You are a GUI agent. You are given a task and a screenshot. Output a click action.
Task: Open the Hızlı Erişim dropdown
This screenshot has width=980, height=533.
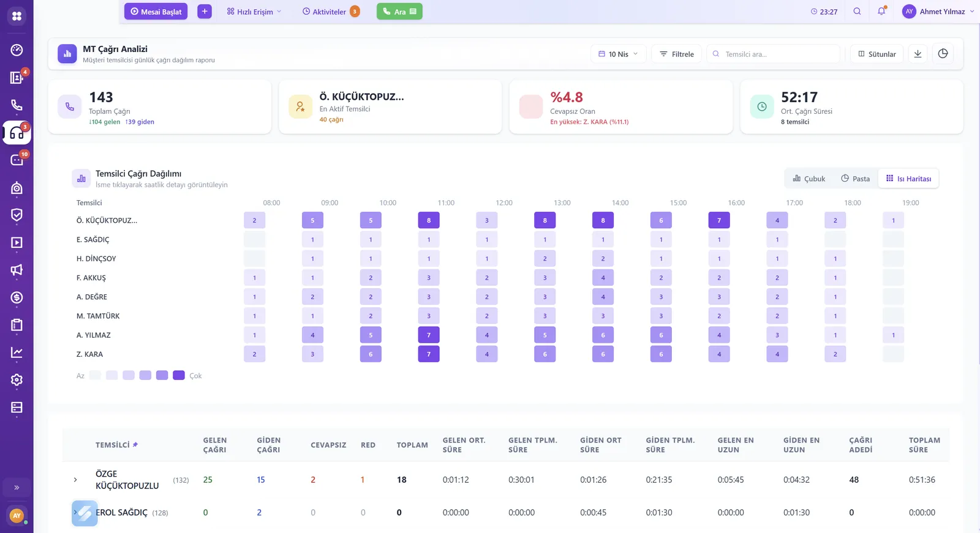point(254,12)
